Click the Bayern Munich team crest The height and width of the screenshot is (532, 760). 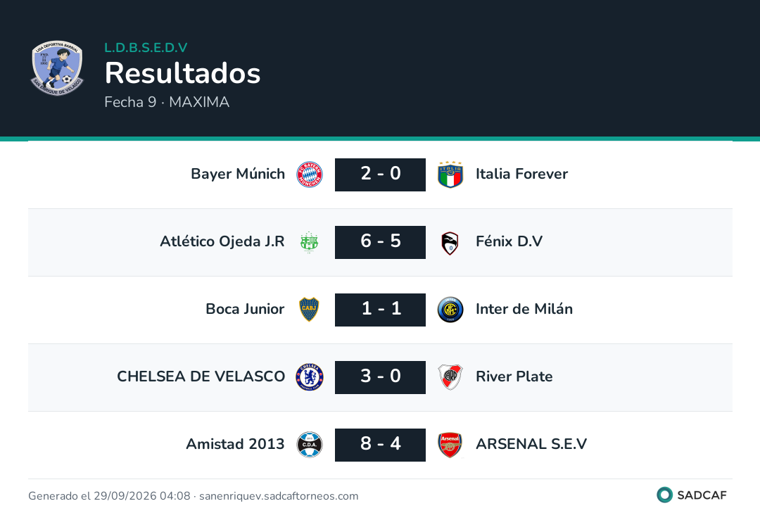click(309, 175)
